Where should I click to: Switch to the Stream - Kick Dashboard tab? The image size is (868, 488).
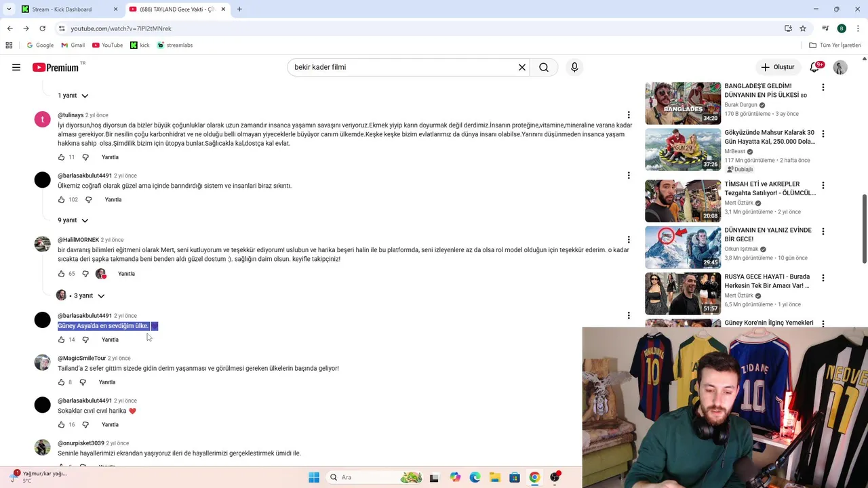(68, 9)
